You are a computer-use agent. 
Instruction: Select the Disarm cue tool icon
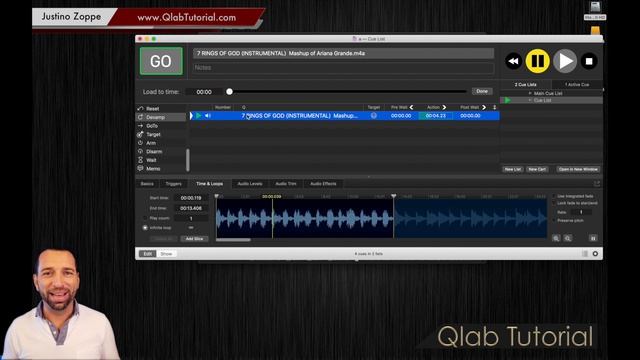140,151
